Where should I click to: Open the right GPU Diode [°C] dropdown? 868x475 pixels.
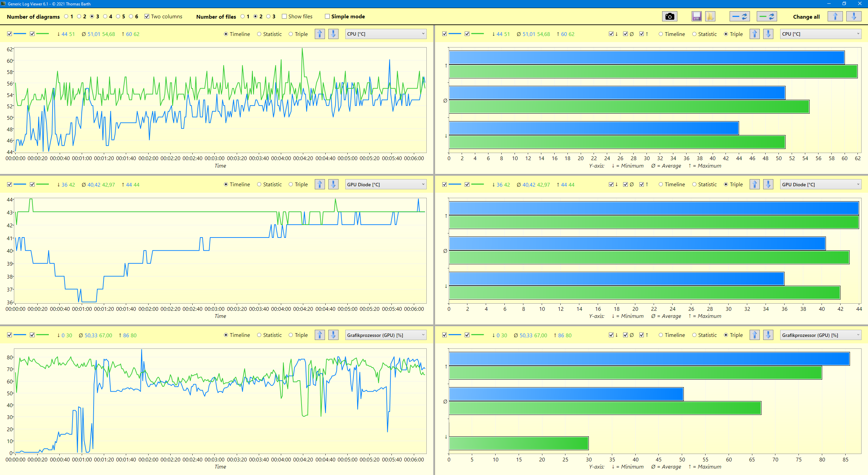(x=820, y=185)
